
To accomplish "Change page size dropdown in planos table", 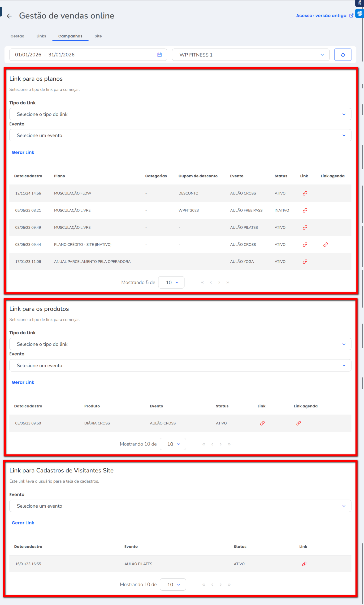I will (x=171, y=282).
